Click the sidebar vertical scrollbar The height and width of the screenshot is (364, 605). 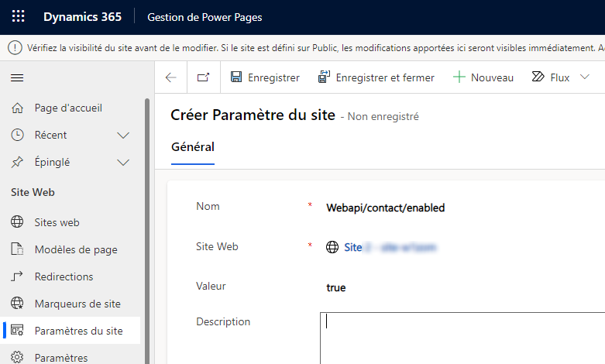147,232
